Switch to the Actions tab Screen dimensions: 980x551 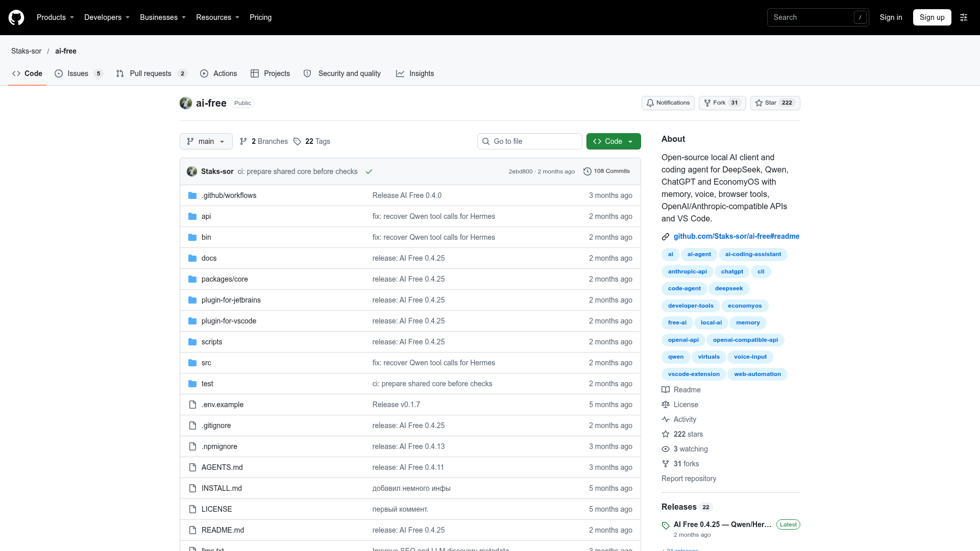pyautogui.click(x=218, y=73)
